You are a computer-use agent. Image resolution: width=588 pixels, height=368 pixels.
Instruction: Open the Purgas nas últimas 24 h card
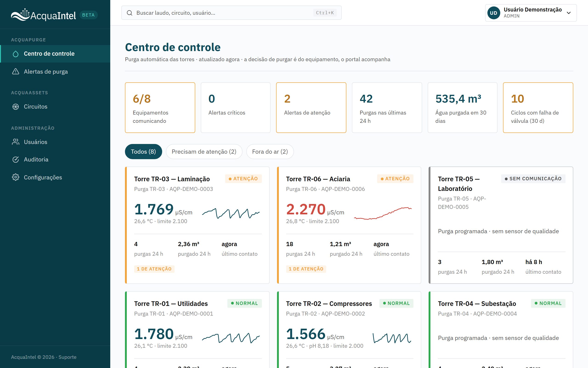(x=387, y=108)
